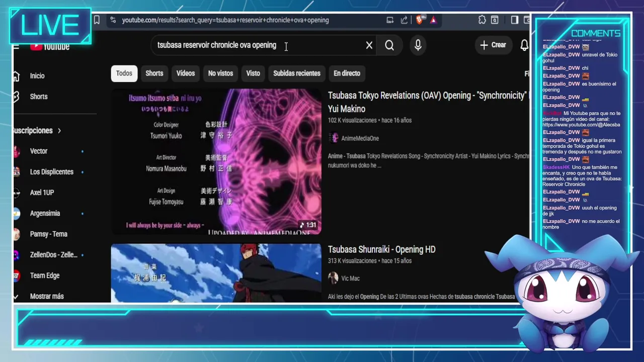
Task: Click the Team Edge channel avatar
Action: (x=17, y=276)
